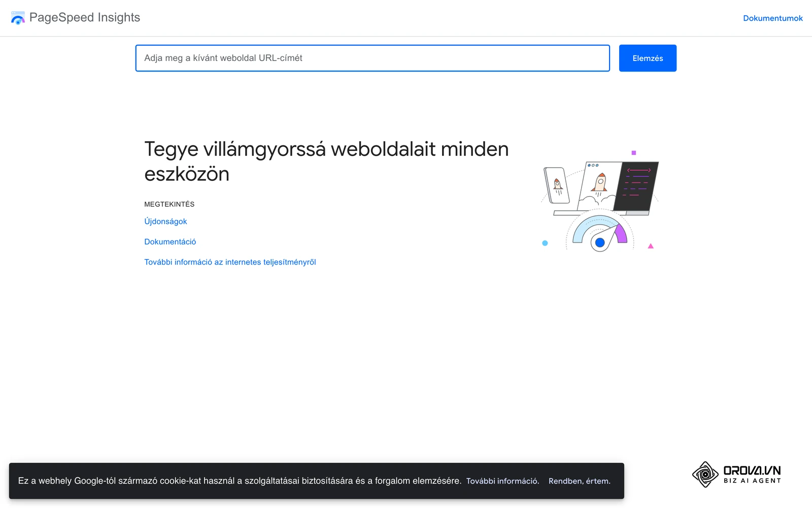Open További információ az internetes teljesítményről link
Screen dimensions: 812x508
pos(230,262)
